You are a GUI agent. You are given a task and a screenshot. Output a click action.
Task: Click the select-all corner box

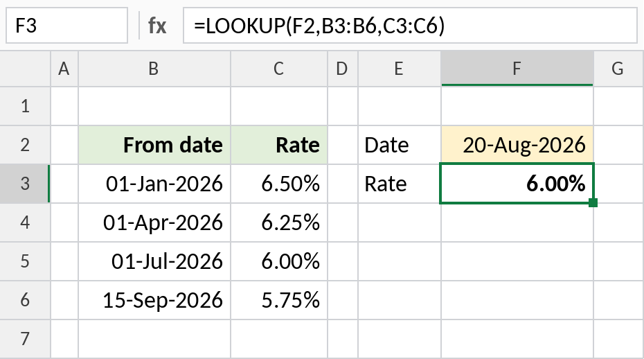pyautogui.click(x=25, y=69)
